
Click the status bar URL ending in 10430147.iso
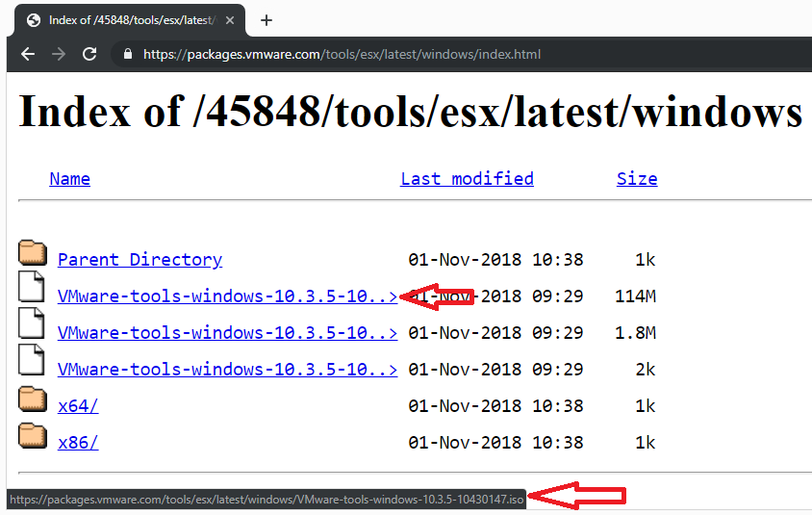pyautogui.click(x=266, y=500)
